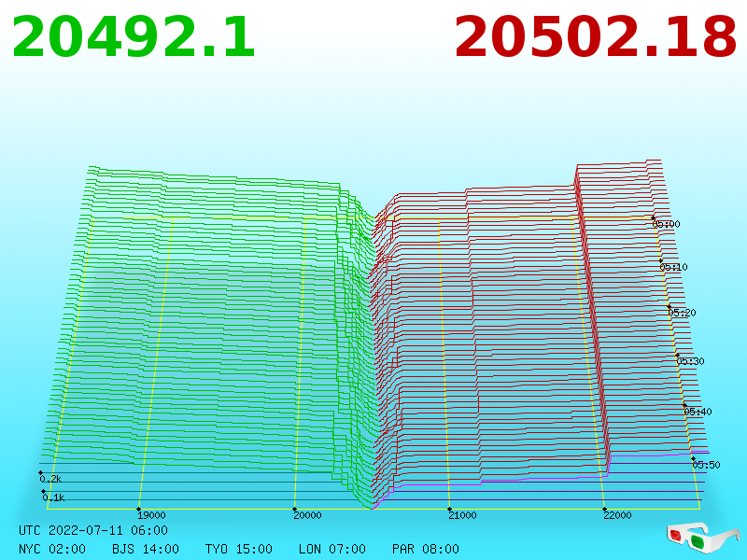Click the 05:00 time axis marker
This screenshot has height=560, width=747.
667,224
